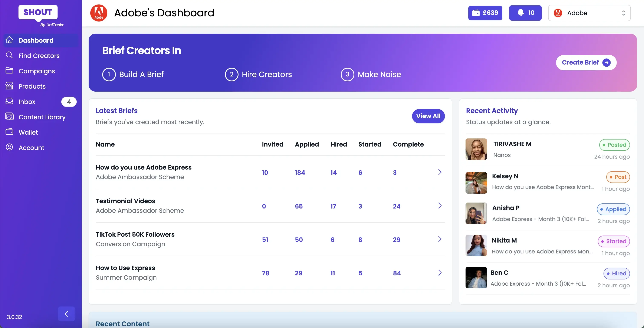Click the sidebar Wallet icon
The height and width of the screenshot is (328, 644).
pyautogui.click(x=9, y=132)
